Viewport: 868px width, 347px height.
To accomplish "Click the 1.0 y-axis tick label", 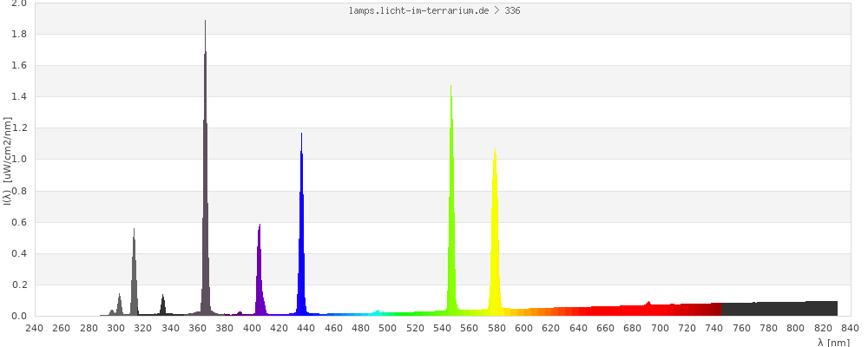I will pos(18,160).
